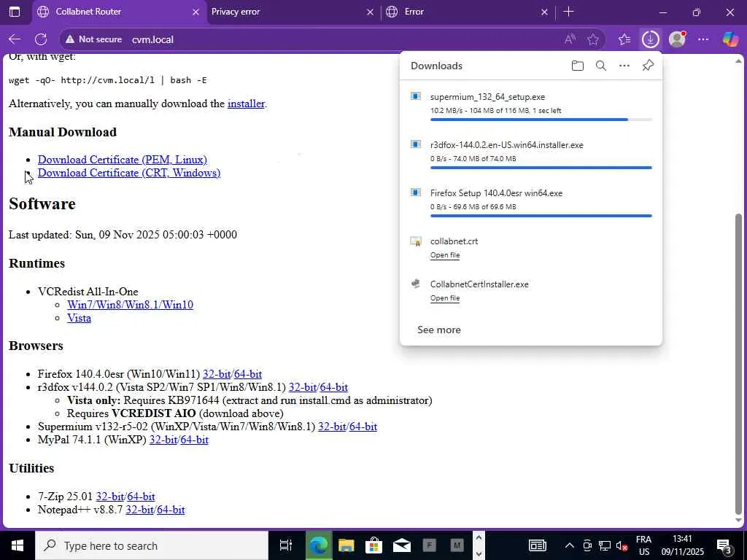Screen dimensions: 747x560
Task: Click the Firefox Setup file icon
Action: (416, 192)
